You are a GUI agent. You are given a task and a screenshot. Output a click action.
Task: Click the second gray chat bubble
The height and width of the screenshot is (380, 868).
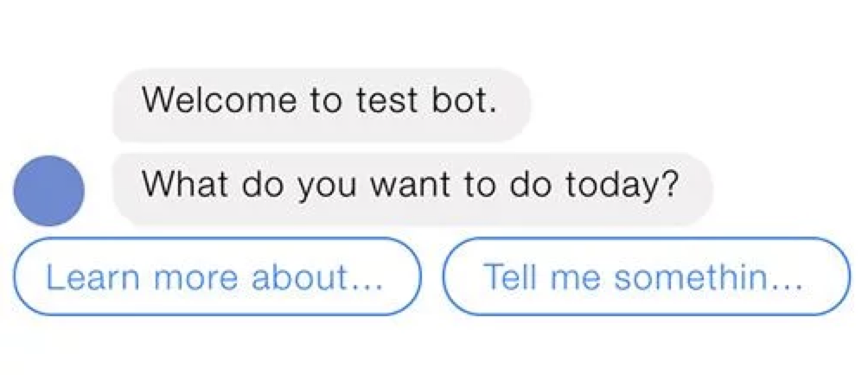point(412,185)
